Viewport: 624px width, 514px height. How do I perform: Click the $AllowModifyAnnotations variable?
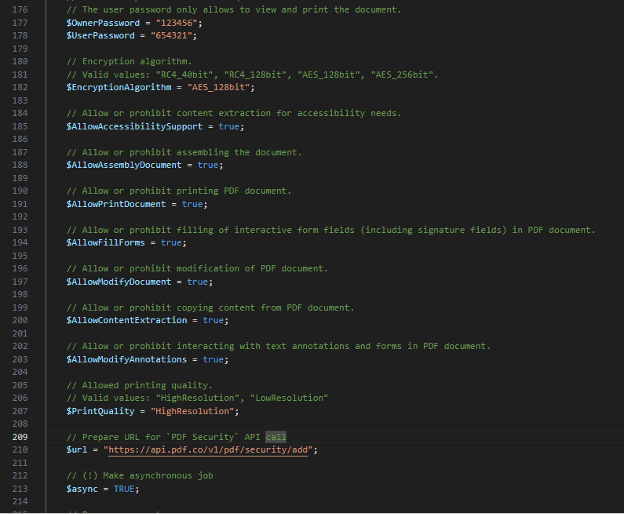coord(127,359)
